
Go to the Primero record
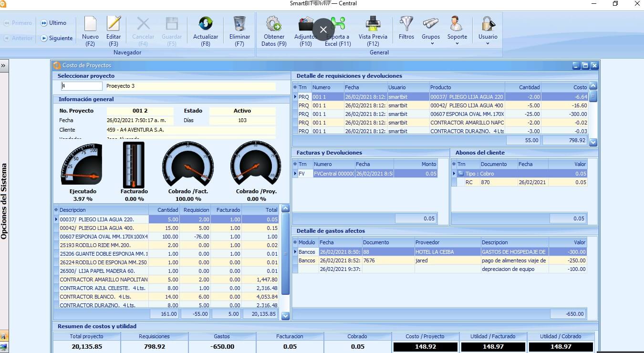tap(18, 23)
